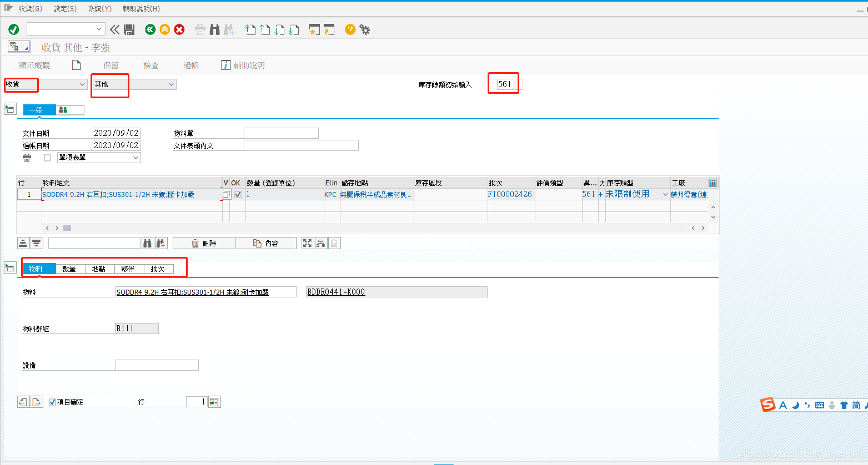Click the 刪除 delete button
The width and height of the screenshot is (868, 465).
pos(203,242)
